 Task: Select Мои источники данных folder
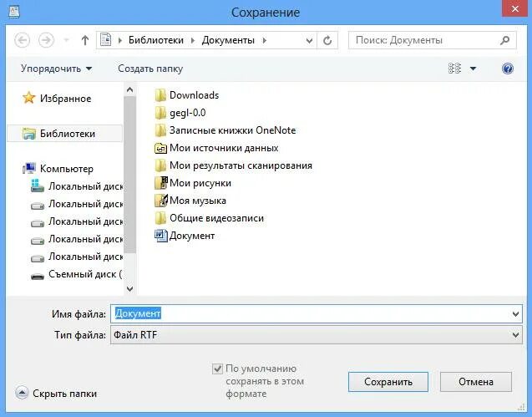coord(216,148)
